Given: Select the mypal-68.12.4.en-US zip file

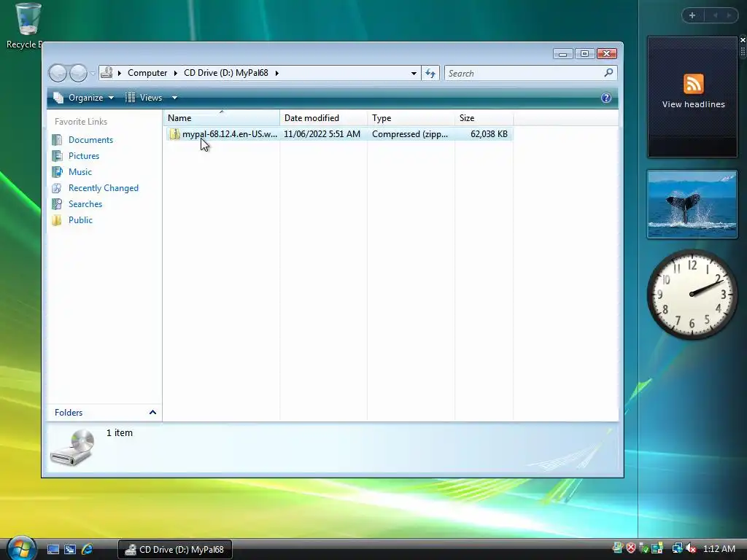Looking at the screenshot, I should coord(340,134).
